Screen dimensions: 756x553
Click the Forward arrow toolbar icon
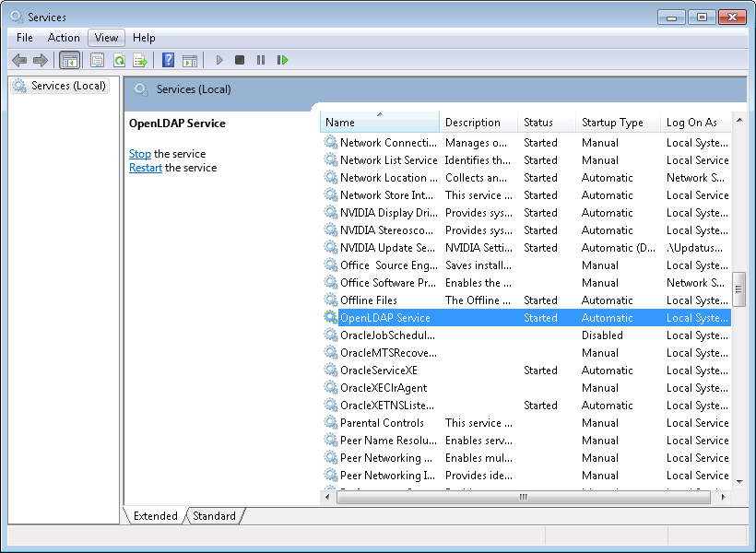[41, 60]
